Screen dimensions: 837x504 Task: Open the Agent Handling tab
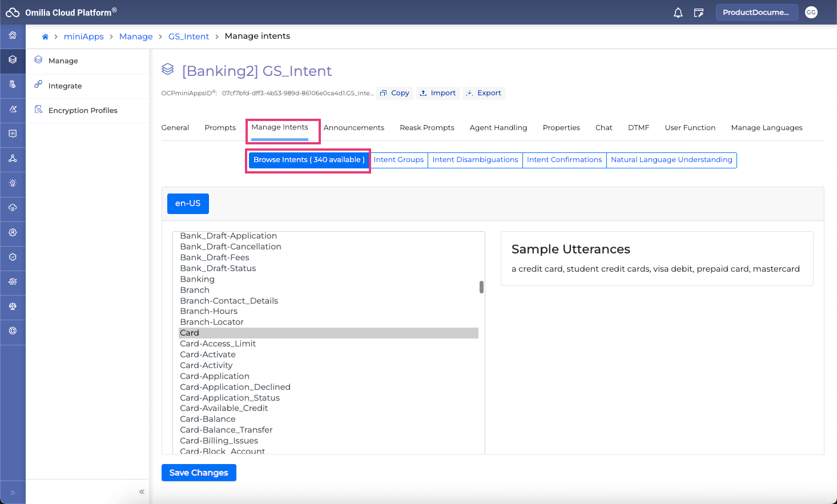(498, 128)
